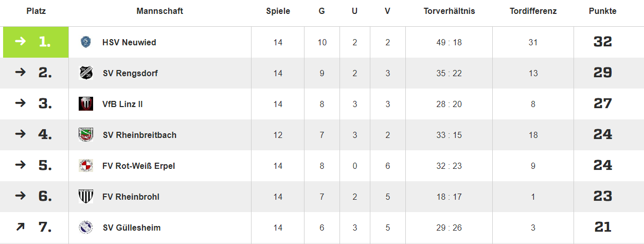Click the Mannschaft column header
The width and height of the screenshot is (644, 244).
pos(159,11)
